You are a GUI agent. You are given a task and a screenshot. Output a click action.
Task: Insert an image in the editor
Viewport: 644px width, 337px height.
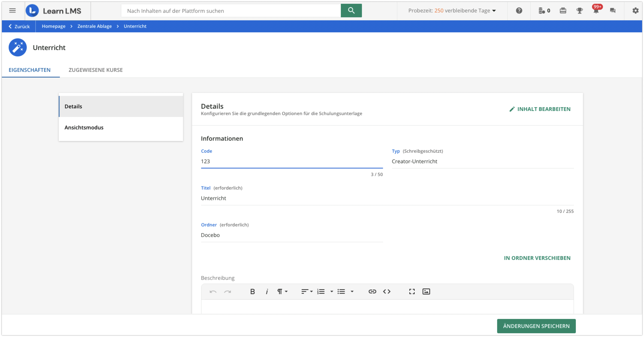[x=426, y=291]
